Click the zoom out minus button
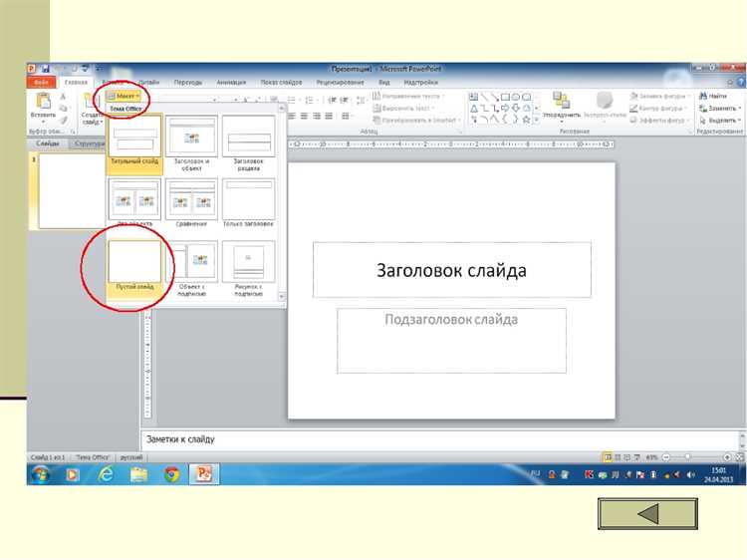747x560 pixels. (666, 457)
